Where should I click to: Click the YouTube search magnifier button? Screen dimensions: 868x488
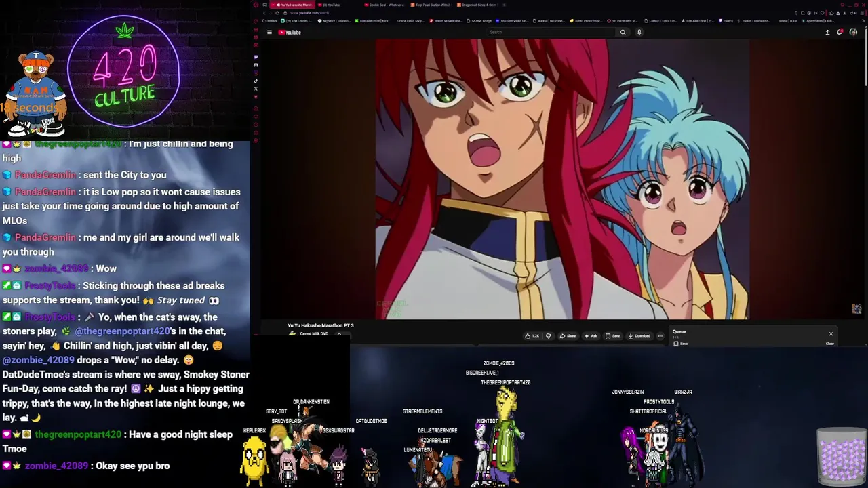click(623, 32)
